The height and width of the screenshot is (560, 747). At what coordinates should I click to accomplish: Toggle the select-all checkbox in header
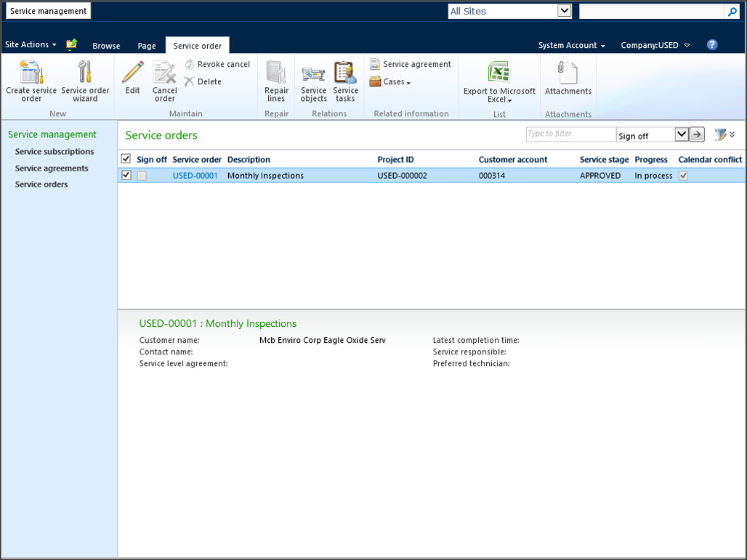tap(126, 159)
